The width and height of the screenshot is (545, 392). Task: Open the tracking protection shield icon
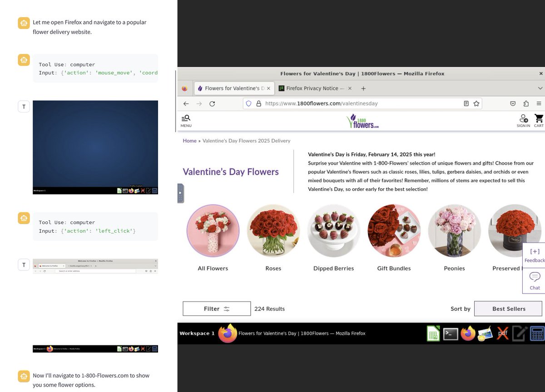pyautogui.click(x=248, y=103)
